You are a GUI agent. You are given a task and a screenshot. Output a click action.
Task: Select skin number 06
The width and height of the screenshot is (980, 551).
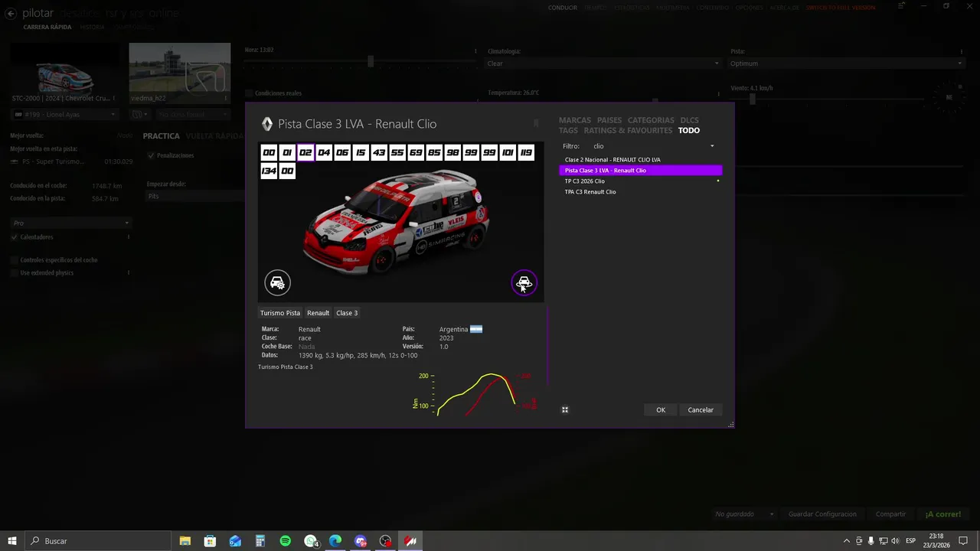pyautogui.click(x=342, y=152)
